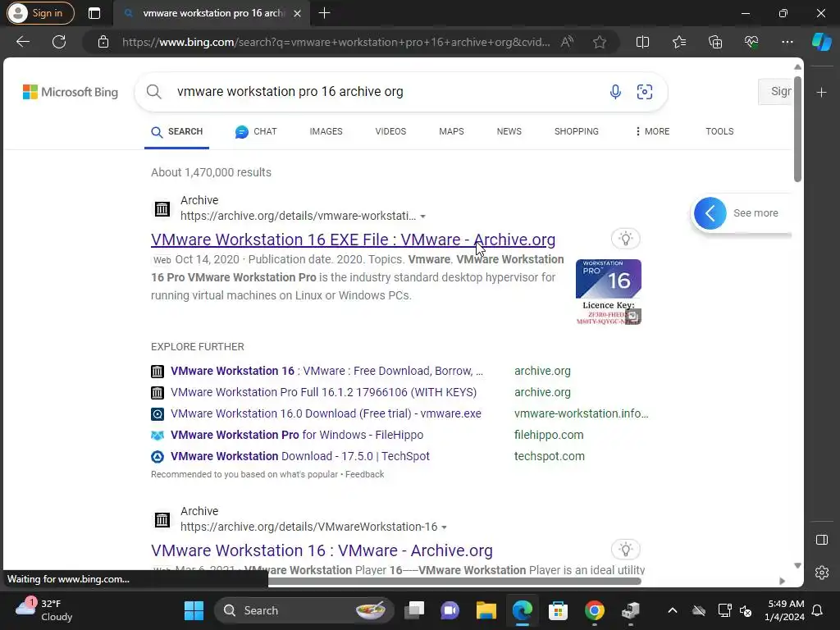Viewport: 840px width, 630px height.
Task: Search using voice microphone icon
Action: click(615, 92)
